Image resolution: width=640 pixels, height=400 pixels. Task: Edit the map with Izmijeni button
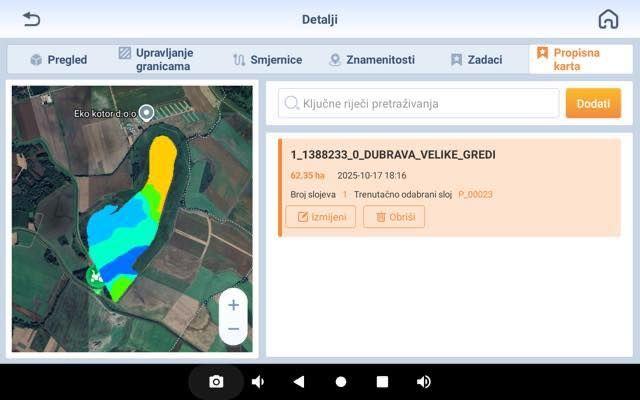click(x=321, y=217)
